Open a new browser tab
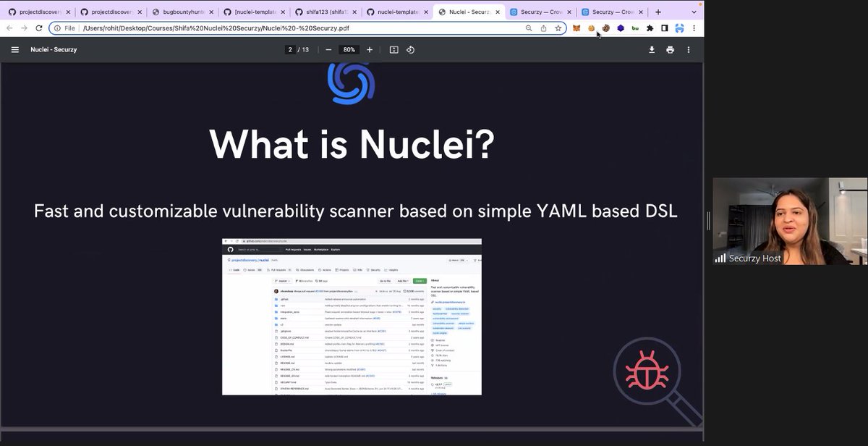The height and width of the screenshot is (446, 868). point(658,12)
